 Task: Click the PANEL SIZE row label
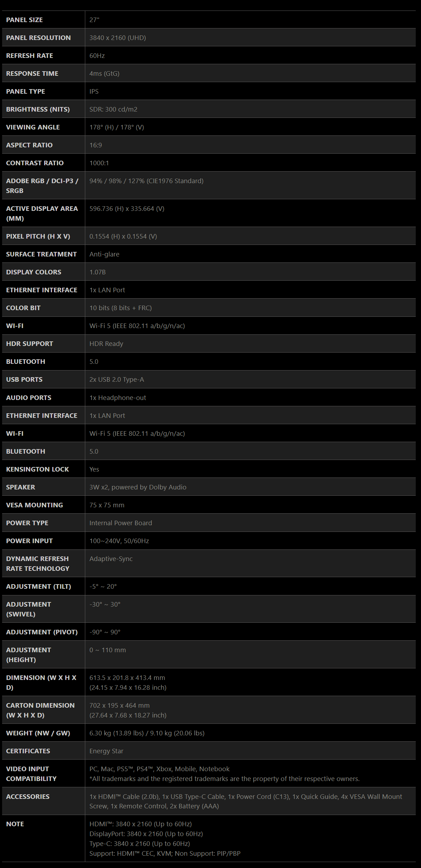[24, 20]
